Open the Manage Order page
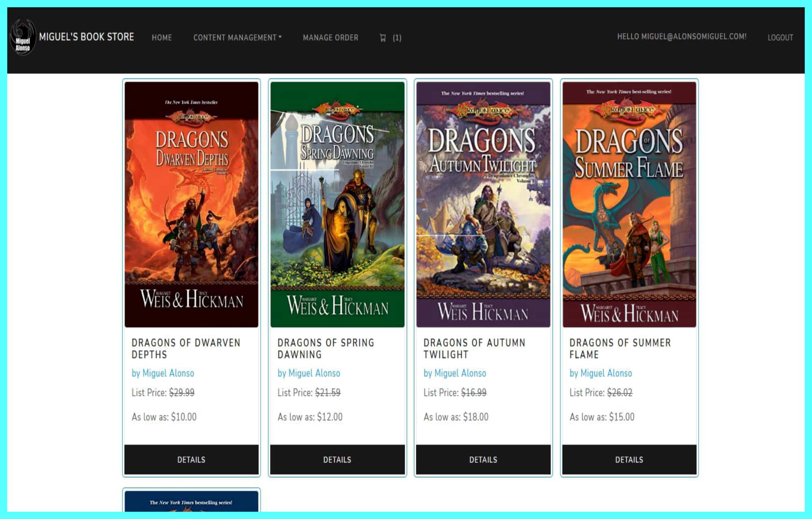Screen dimensions: 812x519 [330, 38]
